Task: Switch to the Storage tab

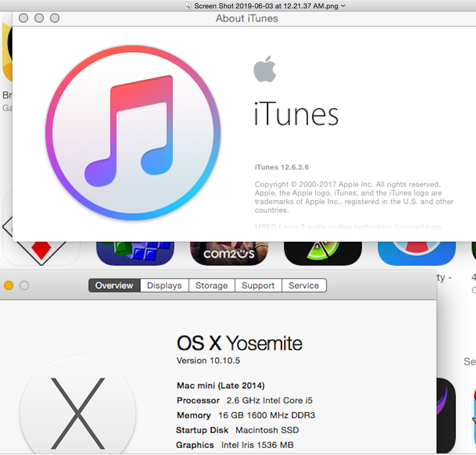Action: pos(212,285)
